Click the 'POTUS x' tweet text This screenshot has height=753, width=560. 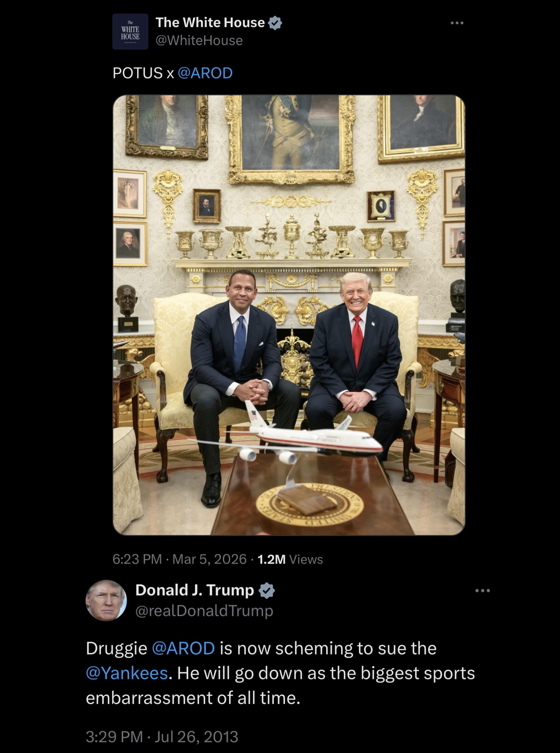tap(143, 73)
